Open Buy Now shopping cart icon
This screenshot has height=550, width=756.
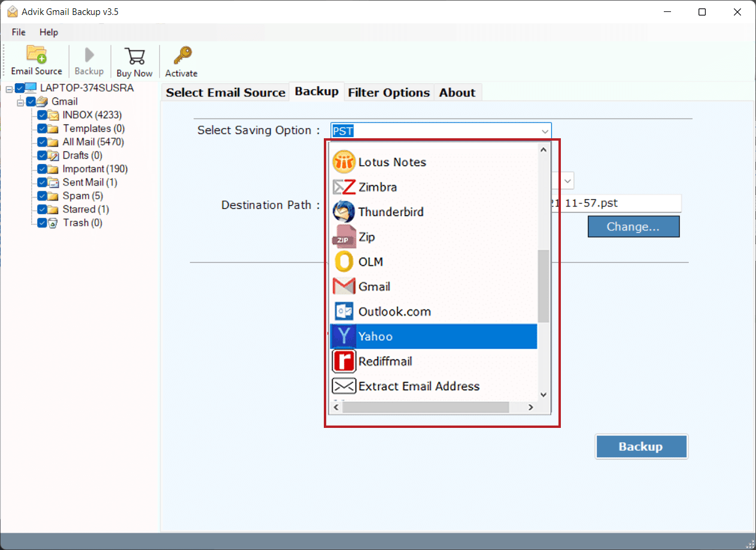[135, 56]
